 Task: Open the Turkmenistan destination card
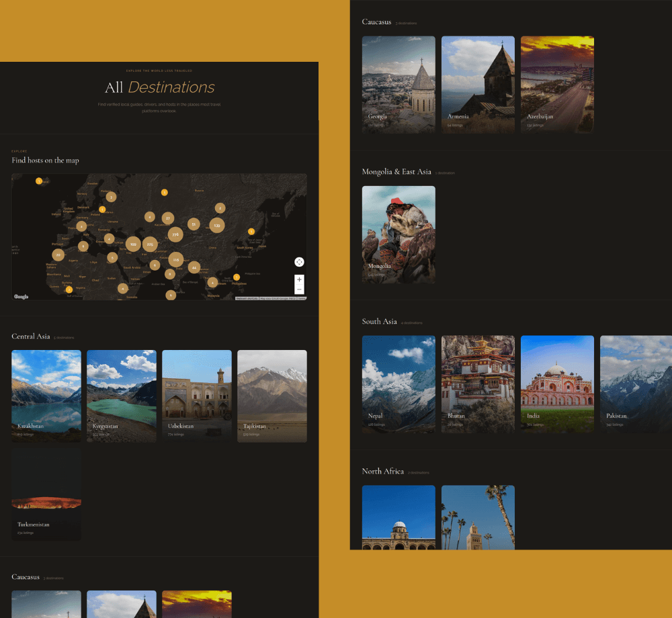tap(46, 494)
